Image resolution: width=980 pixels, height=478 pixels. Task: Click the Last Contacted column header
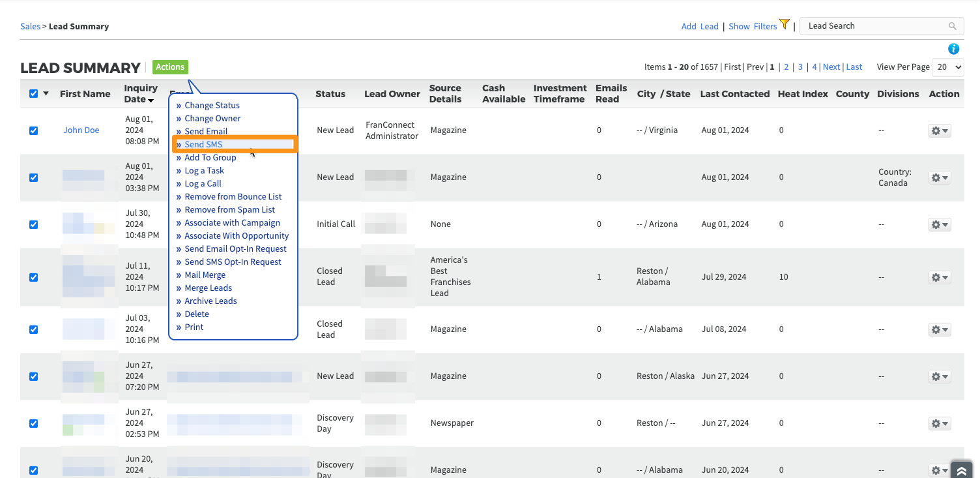coord(735,94)
